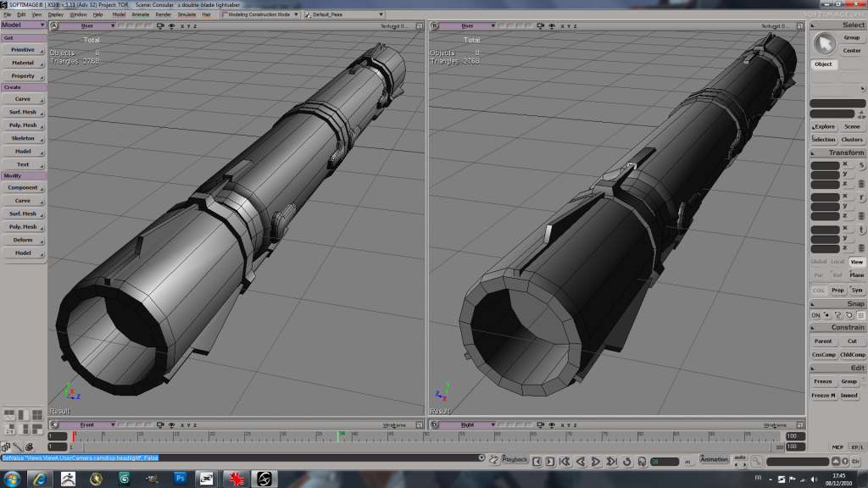Click the snap to points icon
The image size is (868, 488).
(x=827, y=315)
